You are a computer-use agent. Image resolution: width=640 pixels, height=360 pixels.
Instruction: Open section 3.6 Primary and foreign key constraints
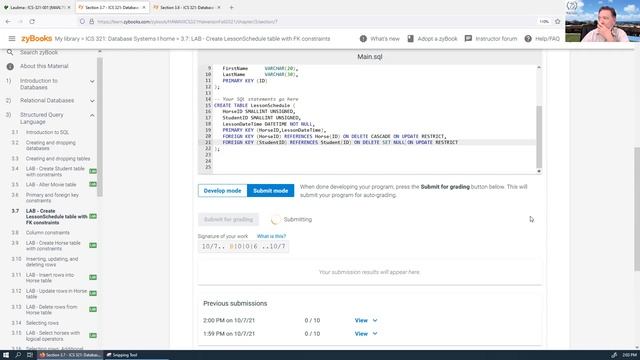[x=52, y=198]
